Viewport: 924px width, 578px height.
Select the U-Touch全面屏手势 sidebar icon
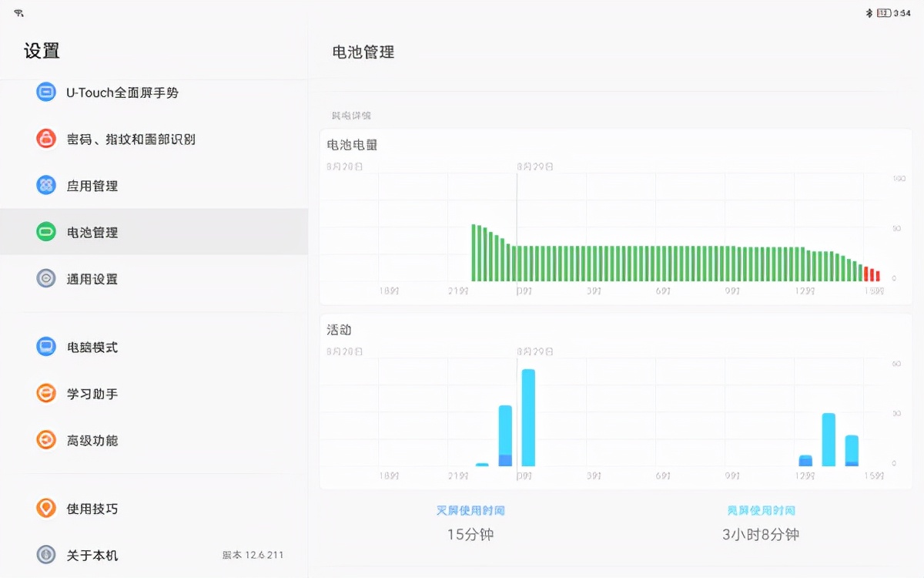pyautogui.click(x=46, y=92)
